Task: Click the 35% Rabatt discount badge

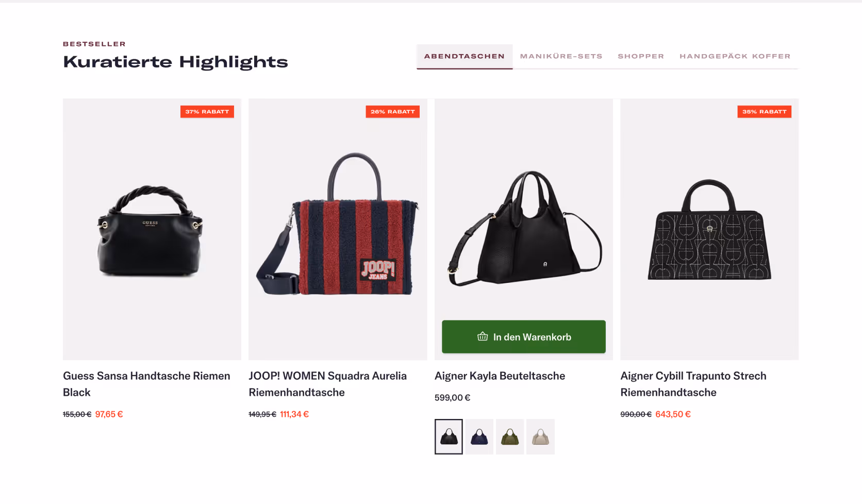Action: [x=764, y=111]
